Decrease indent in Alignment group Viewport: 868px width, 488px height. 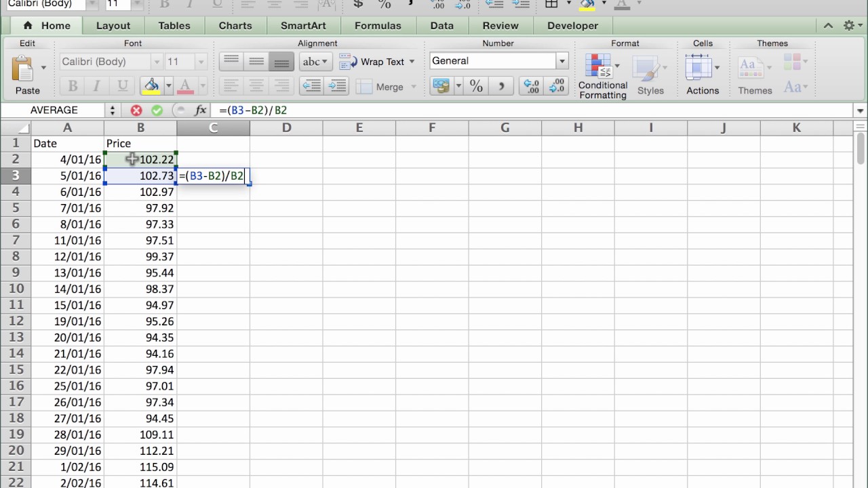[311, 86]
